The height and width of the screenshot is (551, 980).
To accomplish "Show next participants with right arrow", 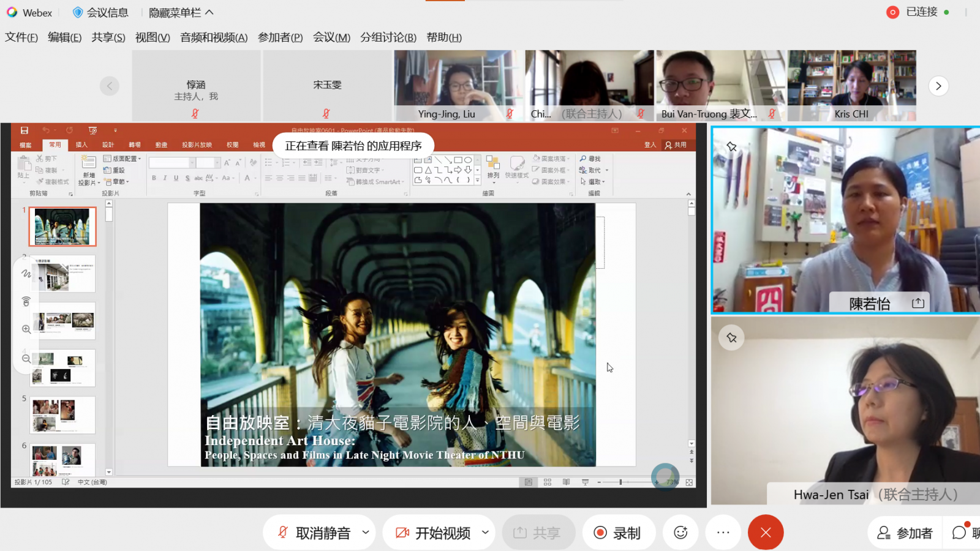I will (938, 86).
